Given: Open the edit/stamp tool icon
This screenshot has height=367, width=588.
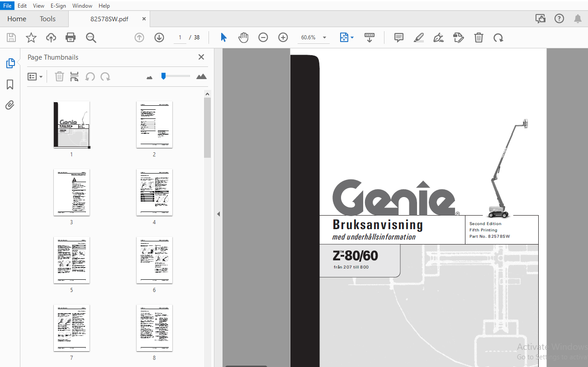Looking at the screenshot, I should point(458,38).
